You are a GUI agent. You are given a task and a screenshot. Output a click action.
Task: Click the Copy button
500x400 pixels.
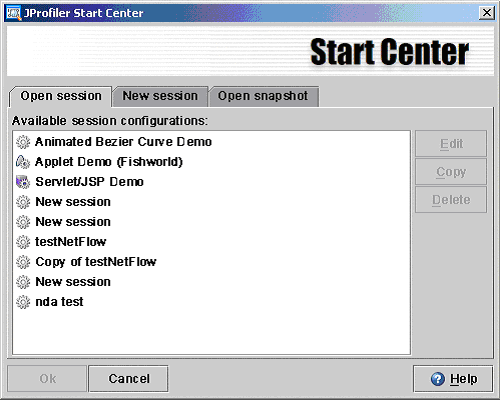tap(451, 172)
